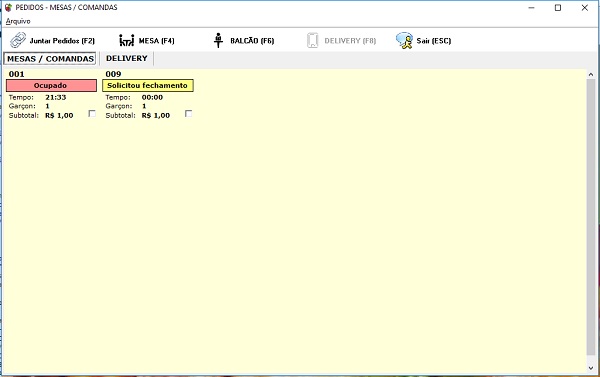
Task: Check the checkbox for table 001
Action: pyautogui.click(x=92, y=114)
